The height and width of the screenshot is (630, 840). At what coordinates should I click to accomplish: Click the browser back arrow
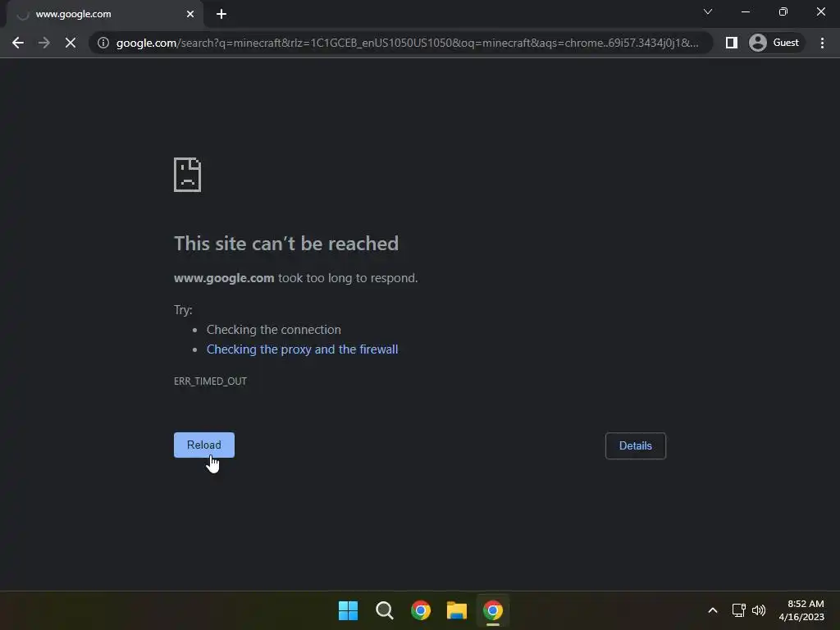[x=18, y=43]
